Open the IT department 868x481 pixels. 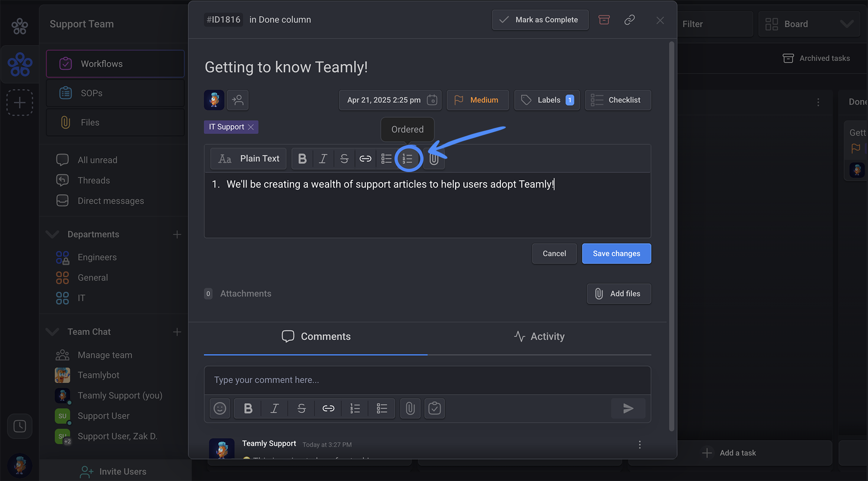81,298
